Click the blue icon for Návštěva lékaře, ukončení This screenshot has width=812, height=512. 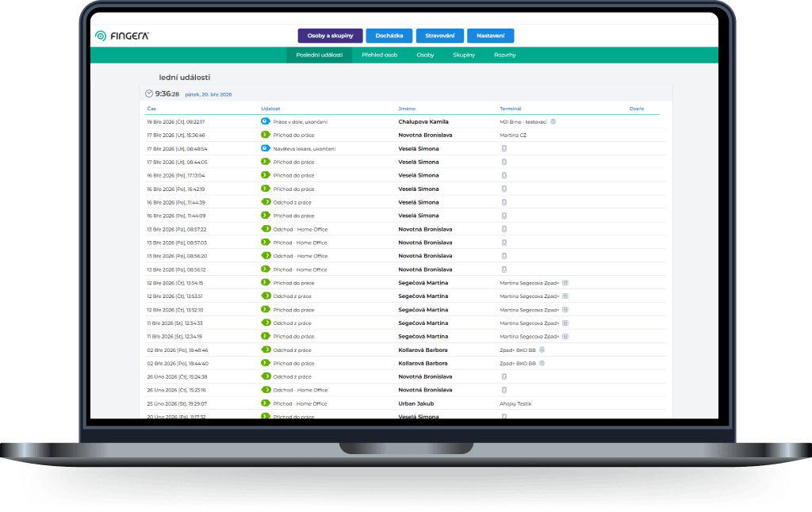point(266,148)
